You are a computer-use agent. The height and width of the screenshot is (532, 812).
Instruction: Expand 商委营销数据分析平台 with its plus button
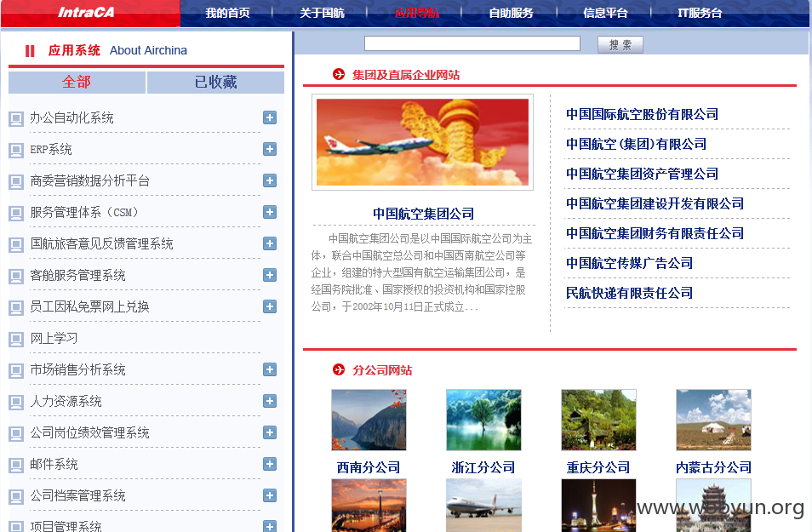click(x=270, y=180)
